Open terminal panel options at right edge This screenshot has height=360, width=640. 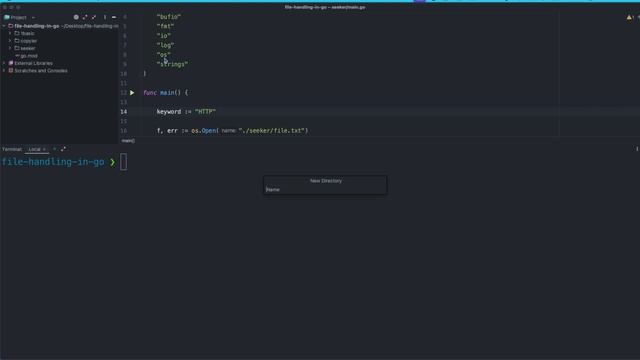(x=637, y=149)
